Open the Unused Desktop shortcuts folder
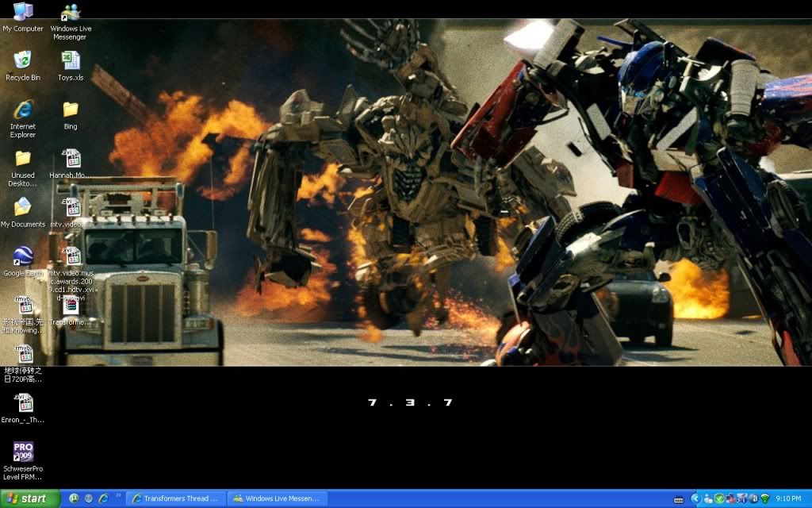The image size is (812, 508). pyautogui.click(x=23, y=158)
